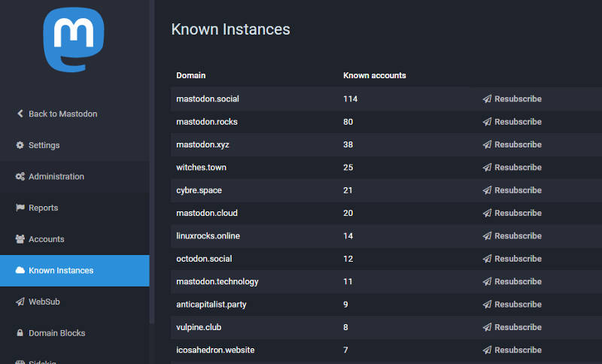Click the linuxrocks.online domain cell

(208, 236)
